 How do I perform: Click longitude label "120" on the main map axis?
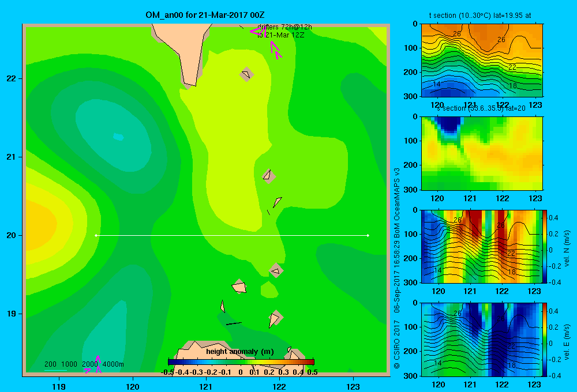[x=133, y=386]
